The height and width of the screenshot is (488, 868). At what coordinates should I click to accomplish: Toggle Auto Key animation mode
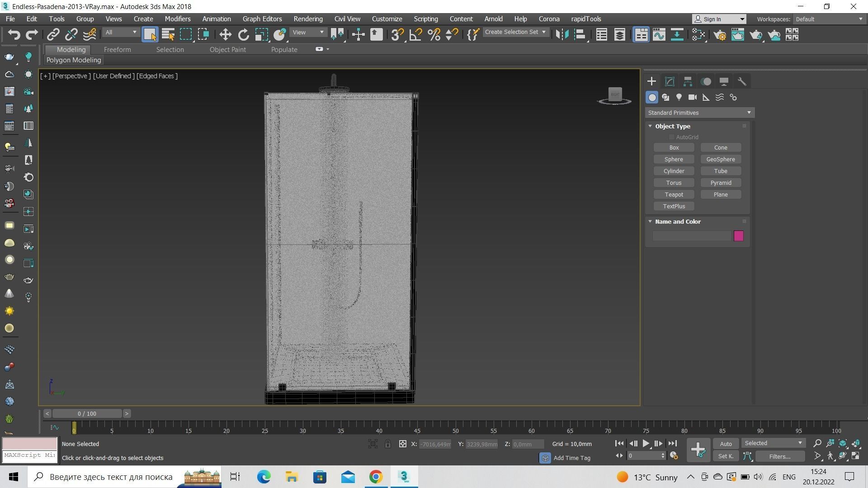click(x=726, y=444)
